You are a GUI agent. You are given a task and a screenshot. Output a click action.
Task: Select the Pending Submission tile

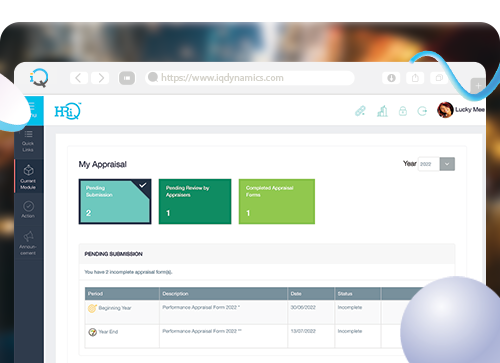click(x=115, y=201)
